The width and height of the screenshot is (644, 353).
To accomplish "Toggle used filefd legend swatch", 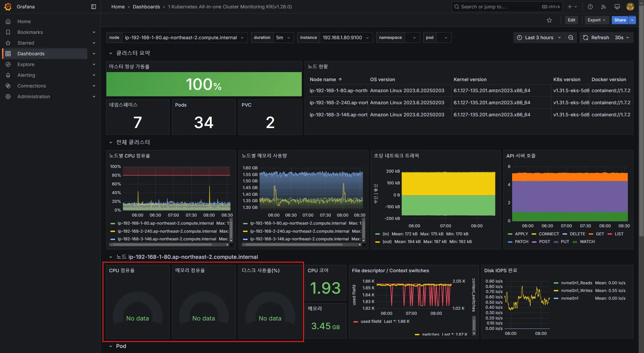I will tap(355, 321).
